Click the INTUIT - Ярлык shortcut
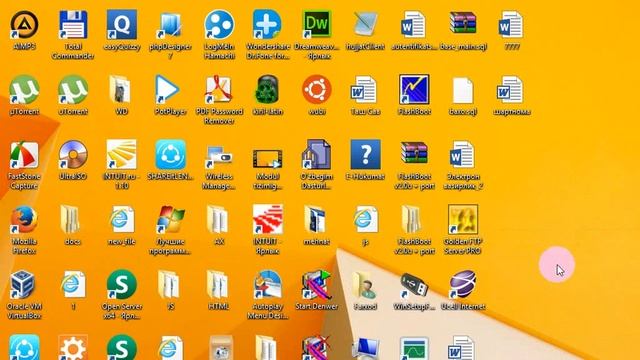This screenshot has width=640, height=360. (x=267, y=220)
